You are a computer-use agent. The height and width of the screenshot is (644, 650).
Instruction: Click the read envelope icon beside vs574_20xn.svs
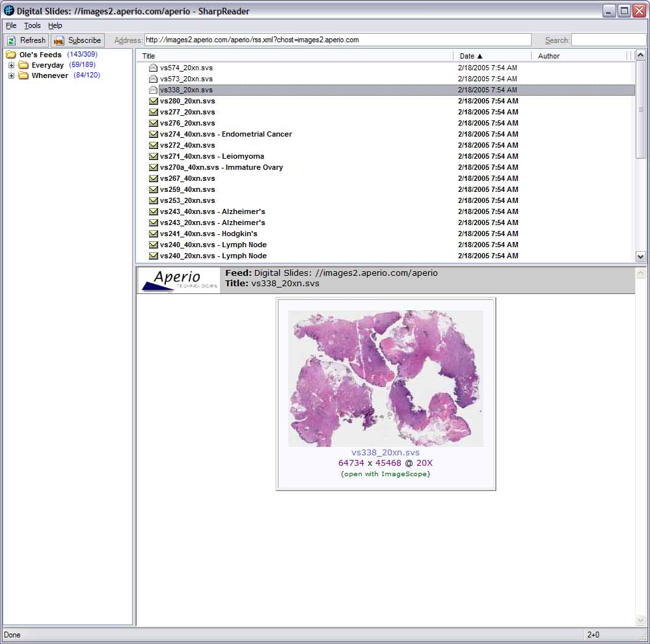[153, 68]
